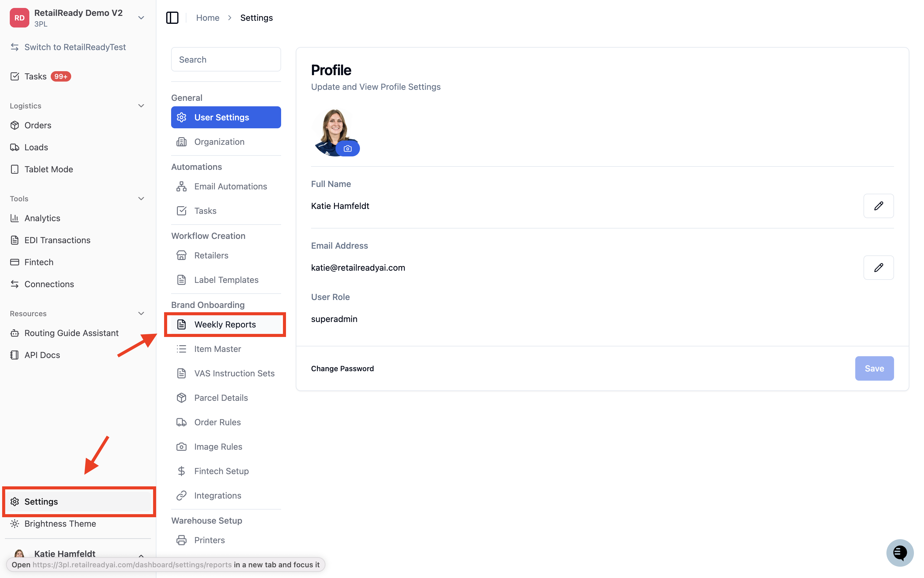
Task: Go to Home breadcrumb
Action: 207,18
